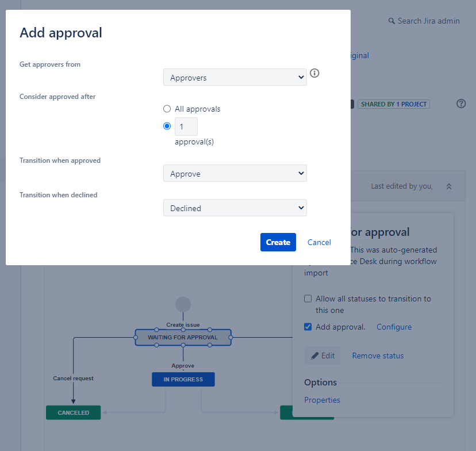Image resolution: width=476 pixels, height=451 pixels.
Task: Click the Create button
Action: coord(278,242)
